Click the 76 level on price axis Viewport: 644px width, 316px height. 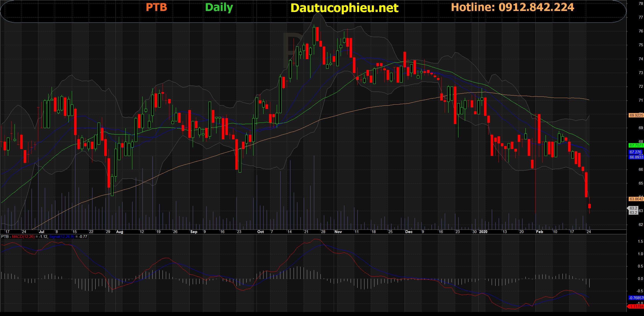[641, 31]
